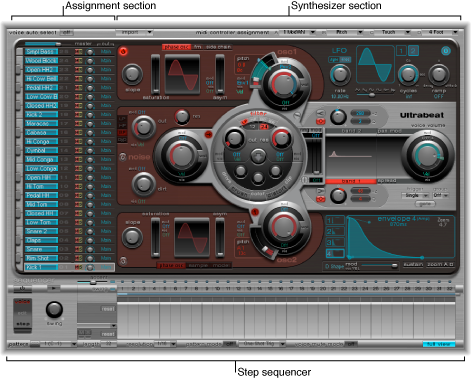The height and width of the screenshot is (381, 471).
Task: Toggle voice mute mode off button
Action: click(x=351, y=344)
